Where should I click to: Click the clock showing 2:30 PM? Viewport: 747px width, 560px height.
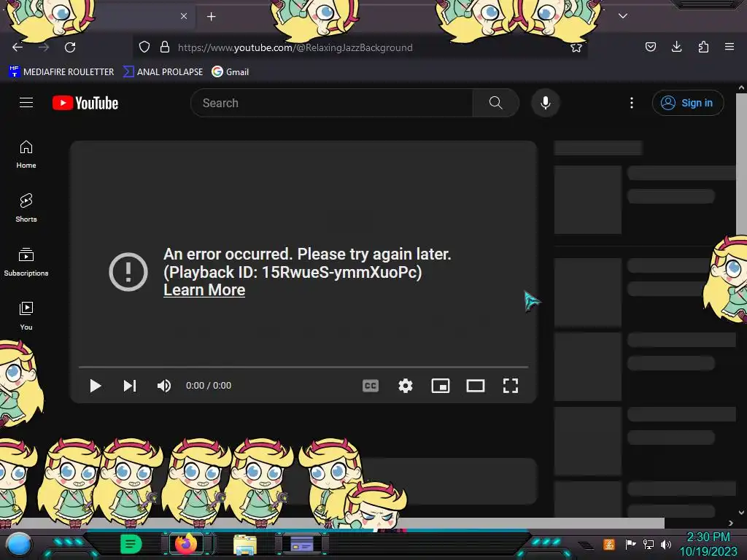[708, 537]
